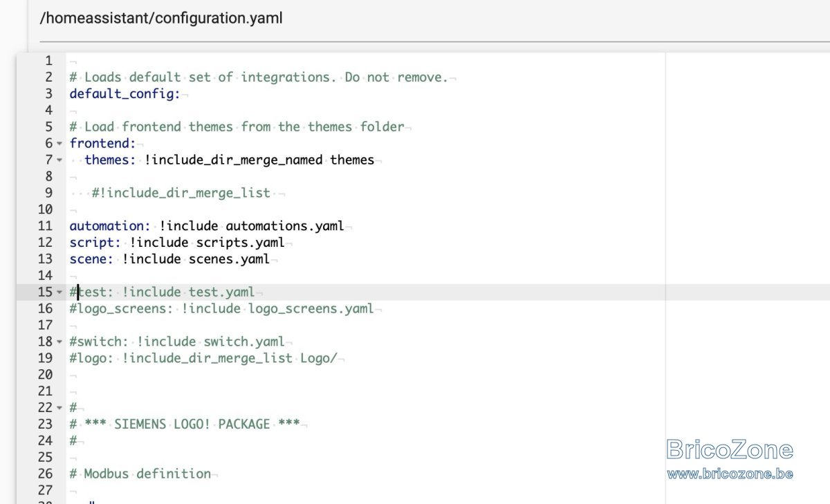Image resolution: width=830 pixels, height=504 pixels.
Task: Click the commented logo_screens.yaml line
Action: (x=221, y=308)
